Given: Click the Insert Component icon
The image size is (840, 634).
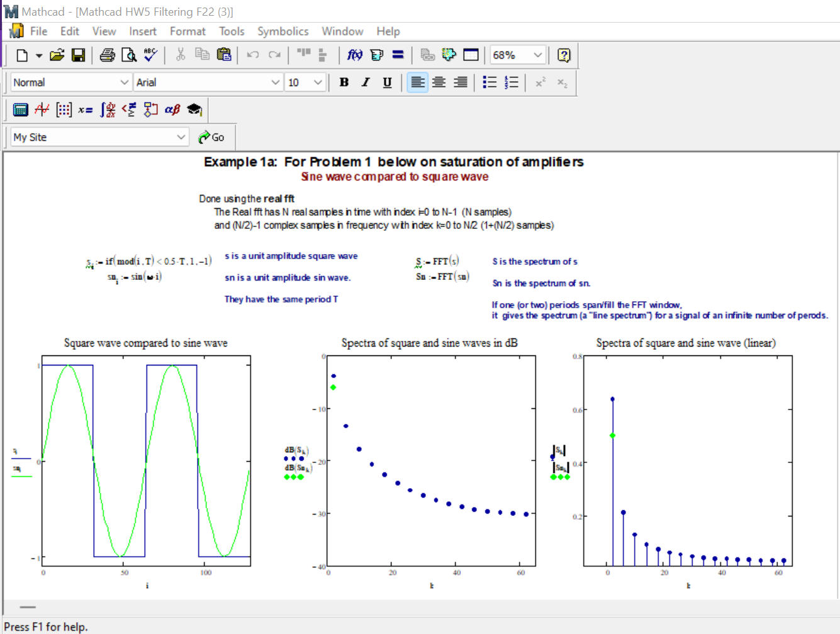Looking at the screenshot, I should pos(449,55).
